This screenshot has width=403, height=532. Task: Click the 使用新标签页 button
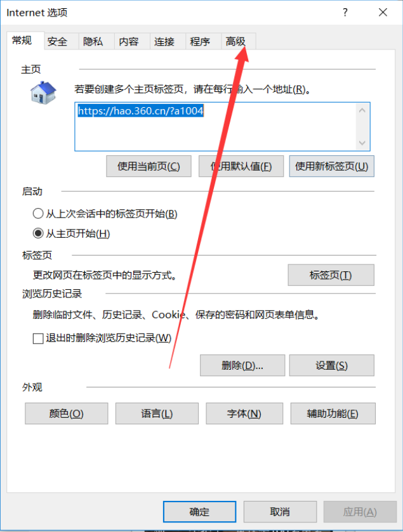coord(332,166)
